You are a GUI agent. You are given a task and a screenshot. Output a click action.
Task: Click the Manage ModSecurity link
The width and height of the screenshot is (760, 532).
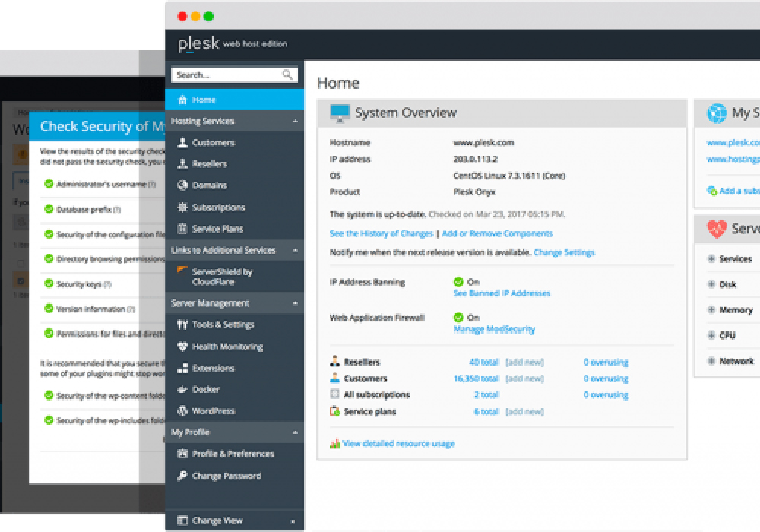pos(494,329)
